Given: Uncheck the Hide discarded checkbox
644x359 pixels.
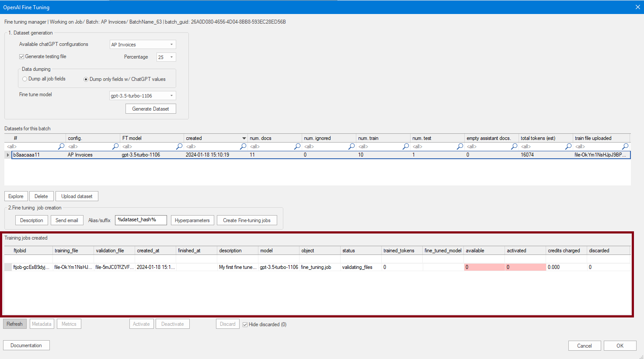Looking at the screenshot, I should 245,324.
